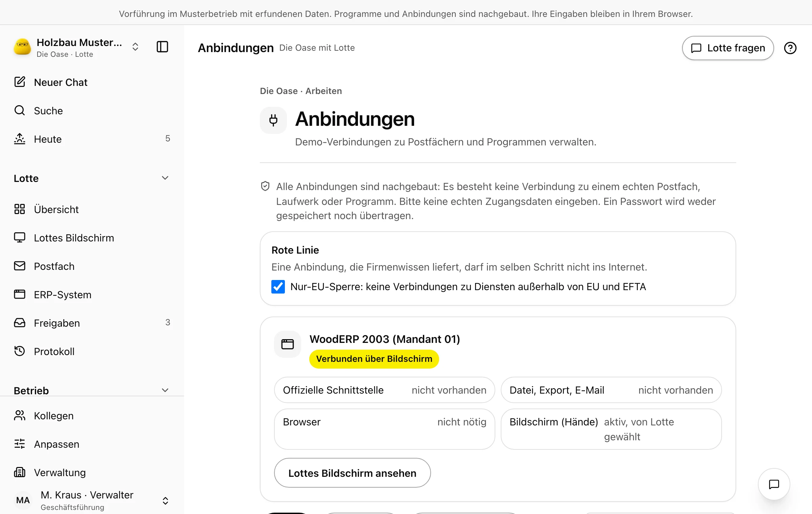Click the Lotte fragen button

point(728,48)
